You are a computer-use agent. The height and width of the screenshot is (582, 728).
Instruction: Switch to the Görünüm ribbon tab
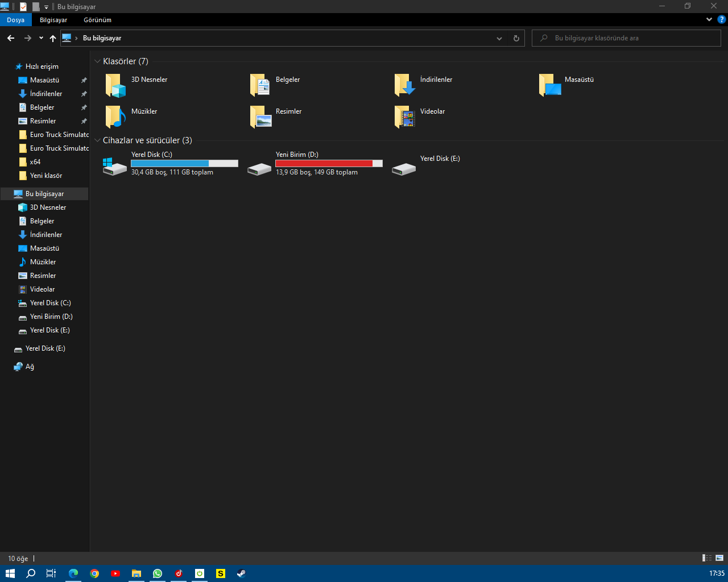(x=97, y=20)
